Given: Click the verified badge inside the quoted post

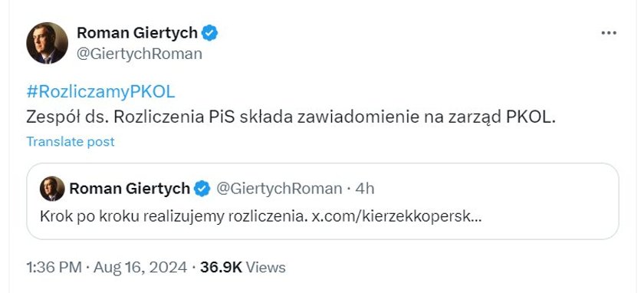Looking at the screenshot, I should (x=202, y=189).
